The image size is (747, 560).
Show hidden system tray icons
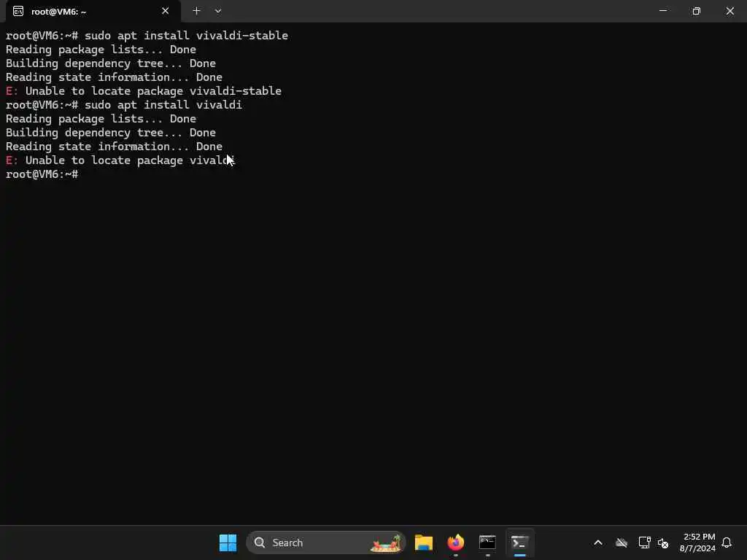coord(598,542)
